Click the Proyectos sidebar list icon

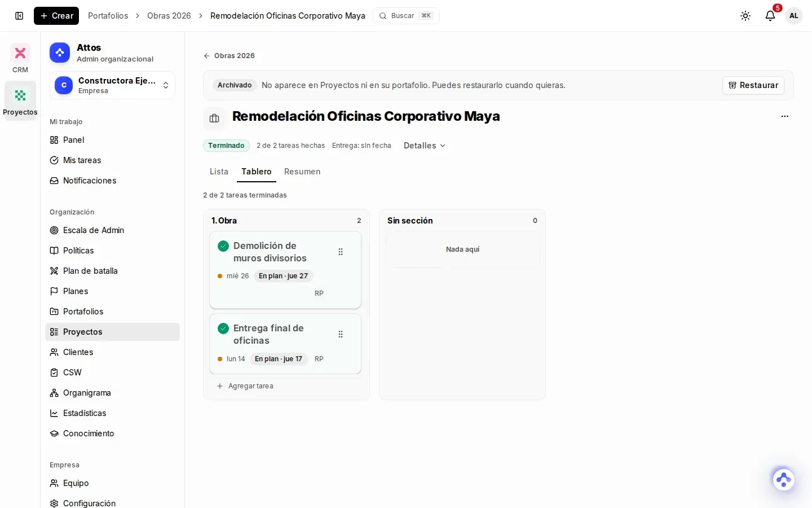[54, 332]
